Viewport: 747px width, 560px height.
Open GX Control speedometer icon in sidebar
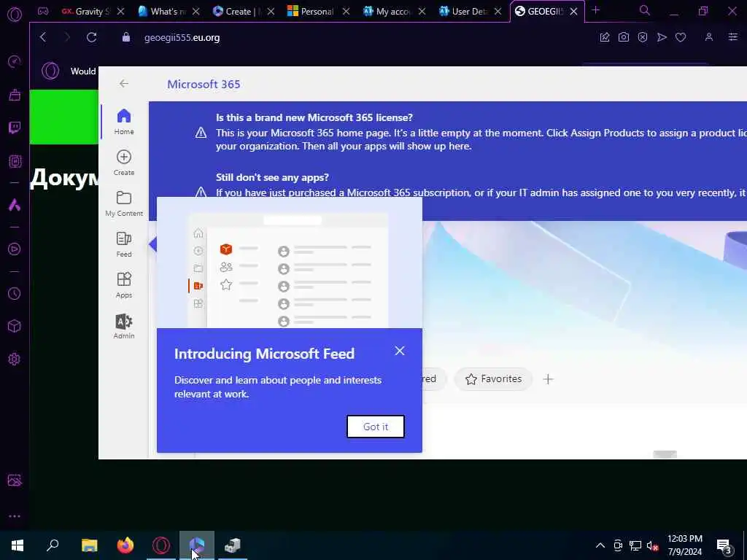pos(15,61)
